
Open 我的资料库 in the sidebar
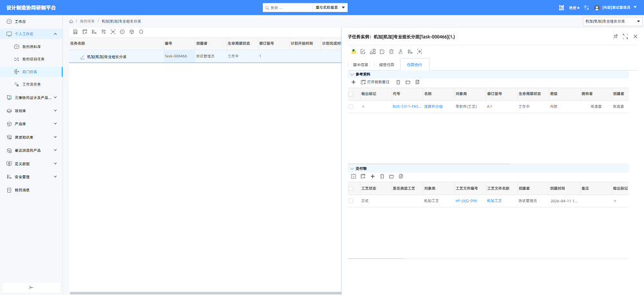tap(31, 46)
